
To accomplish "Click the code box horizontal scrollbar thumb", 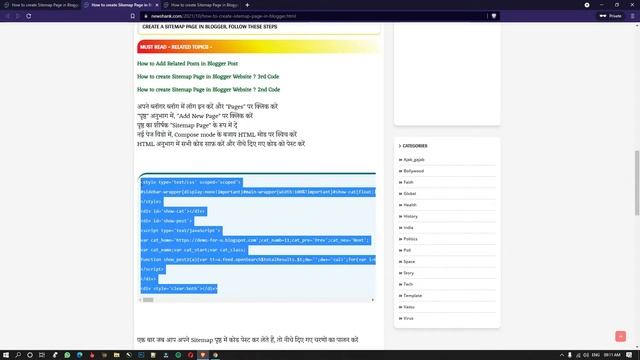I will [148, 300].
